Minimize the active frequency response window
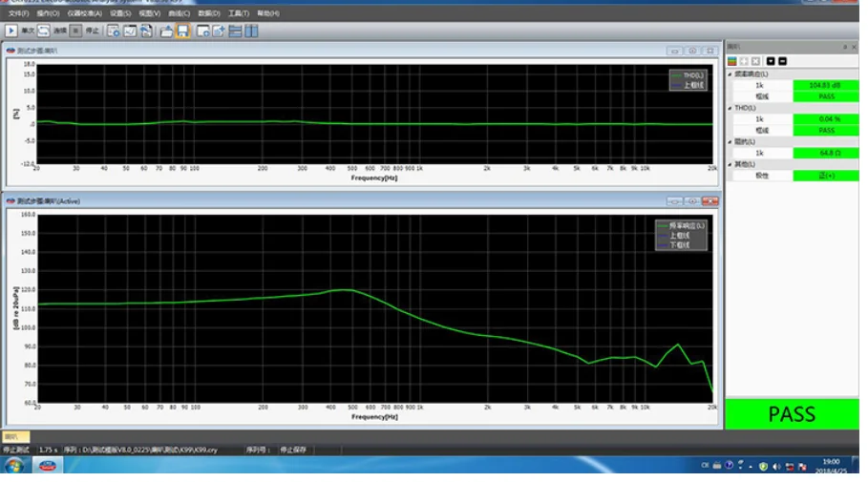 [x=674, y=201]
